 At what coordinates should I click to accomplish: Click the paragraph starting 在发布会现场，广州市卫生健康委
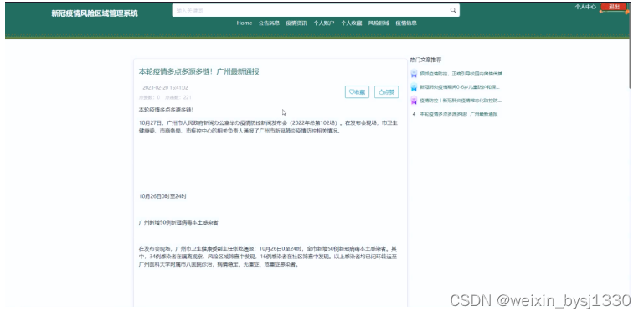tap(268, 257)
